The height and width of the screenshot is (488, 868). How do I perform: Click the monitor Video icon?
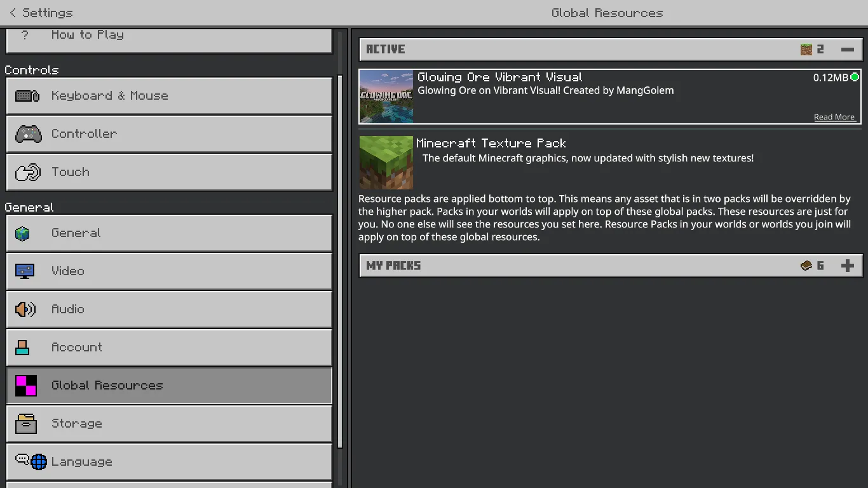25,271
